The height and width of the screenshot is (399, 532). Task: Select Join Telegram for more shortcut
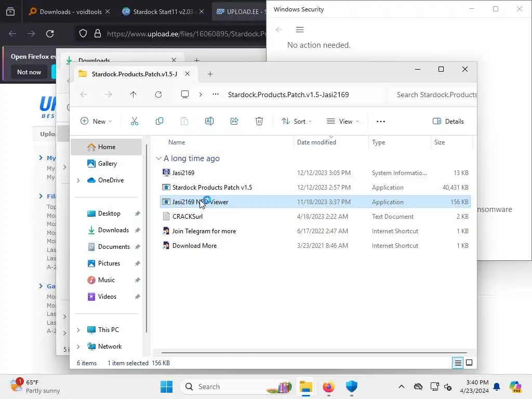point(315,231)
